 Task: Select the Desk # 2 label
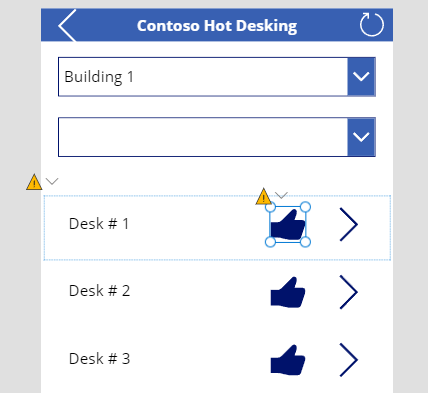click(99, 291)
